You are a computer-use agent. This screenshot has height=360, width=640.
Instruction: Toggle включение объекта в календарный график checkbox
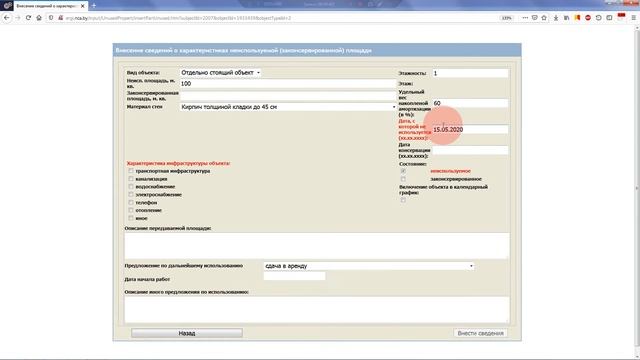tap(403, 200)
